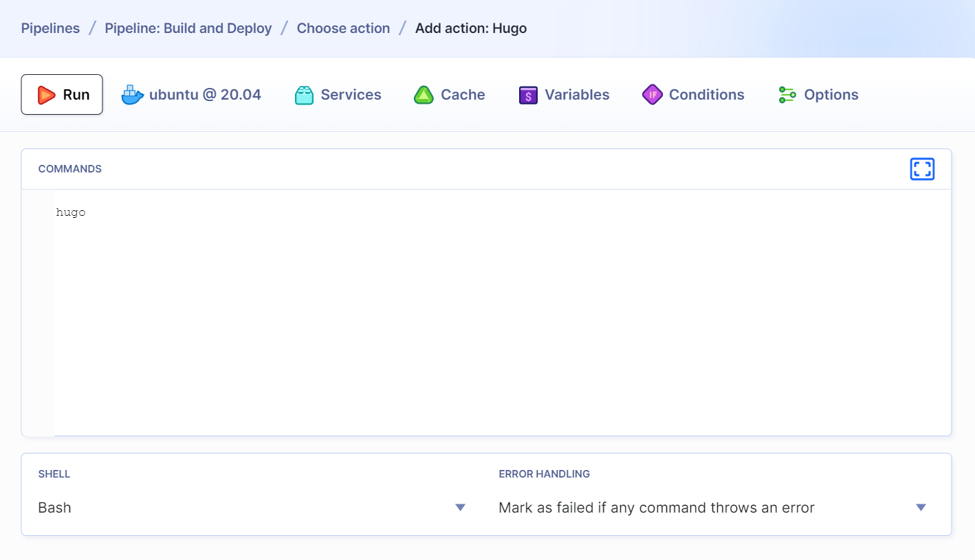The image size is (975, 560).
Task: Click Add action: Hugo breadcrumb text
Action: [x=471, y=28]
